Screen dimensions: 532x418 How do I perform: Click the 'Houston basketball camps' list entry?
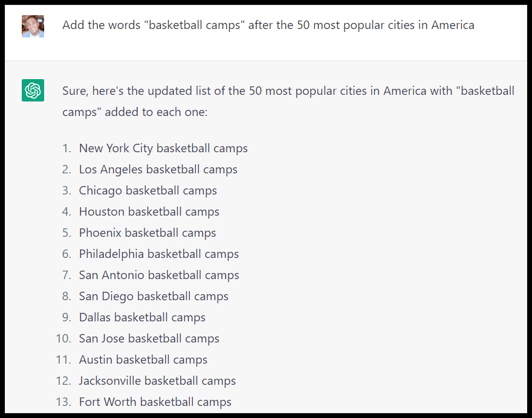click(149, 211)
